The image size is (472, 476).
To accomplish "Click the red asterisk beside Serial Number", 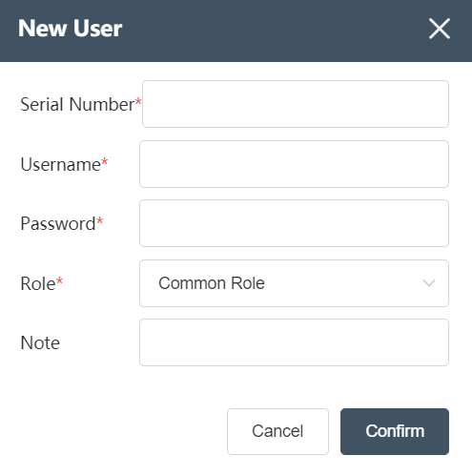I will coord(138,101).
